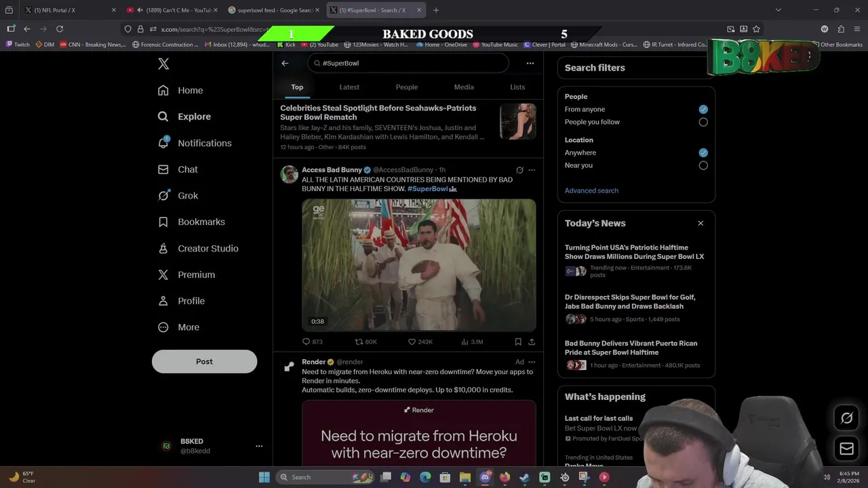Image resolution: width=868 pixels, height=488 pixels.
Task: Open Bookmarks in the sidebar
Action: (191, 222)
